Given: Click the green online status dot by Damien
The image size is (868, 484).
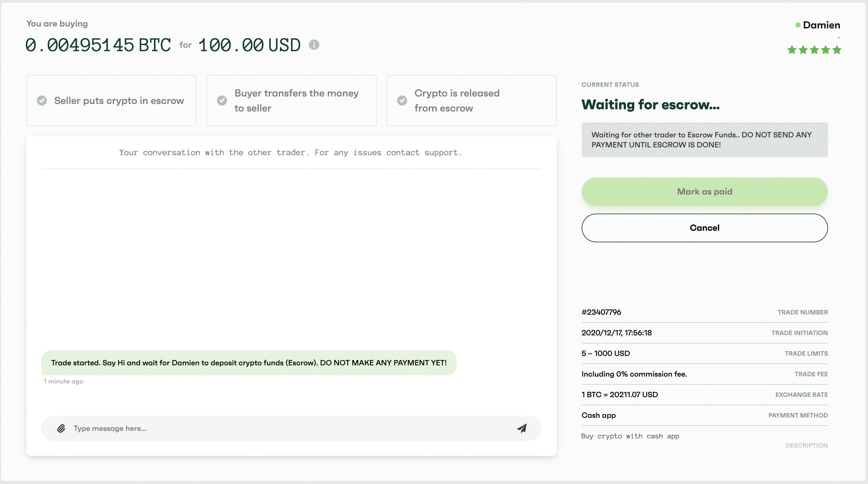Looking at the screenshot, I should (797, 25).
